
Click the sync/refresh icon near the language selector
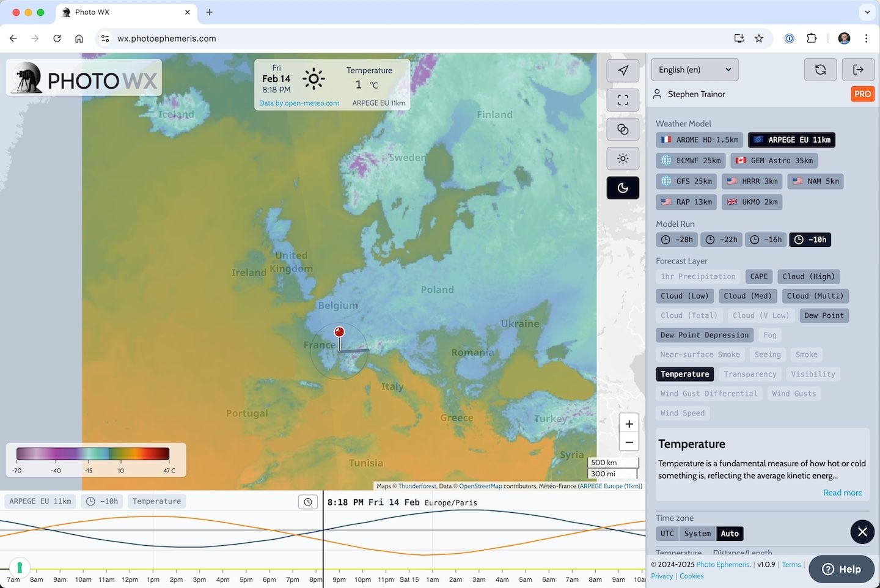[x=820, y=69]
